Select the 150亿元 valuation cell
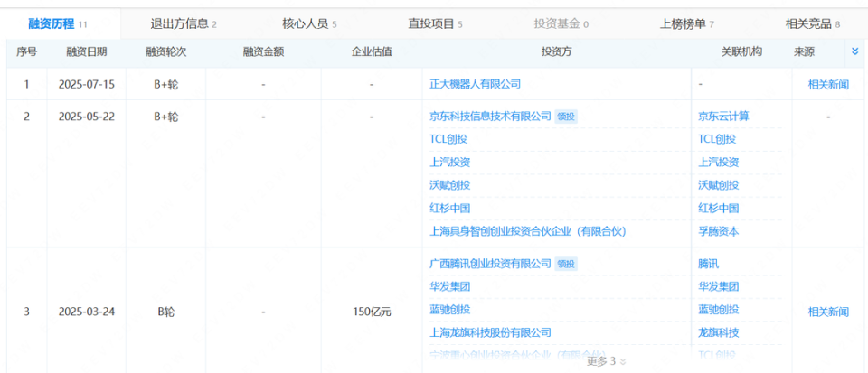 pyautogui.click(x=372, y=312)
